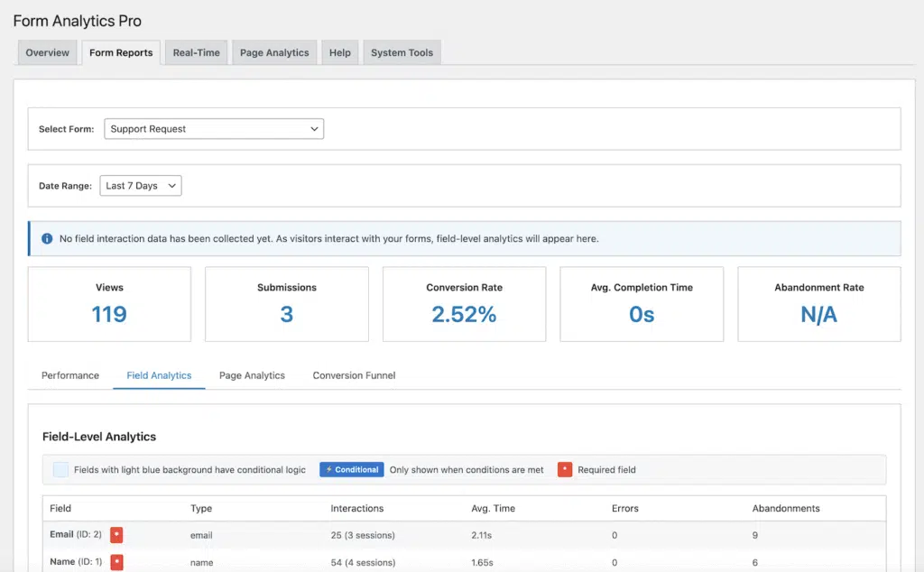This screenshot has height=572, width=924.
Task: Go to the top Page Analytics tab
Action: (274, 52)
